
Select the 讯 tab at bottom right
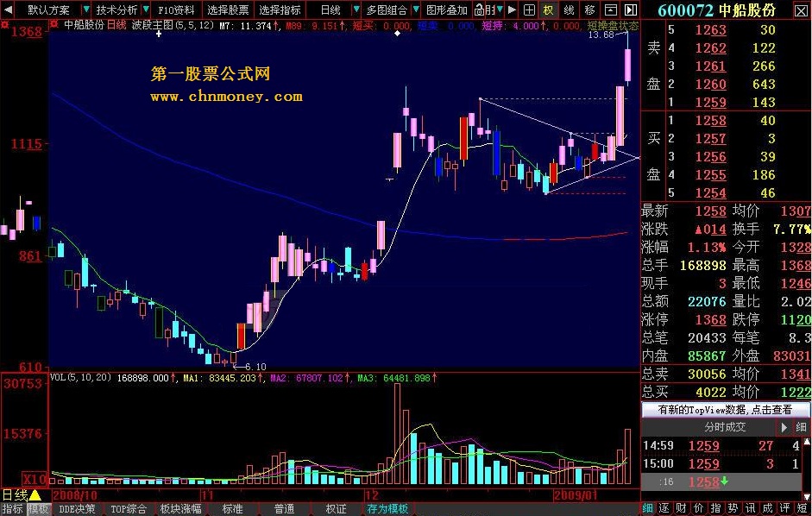coord(751,508)
